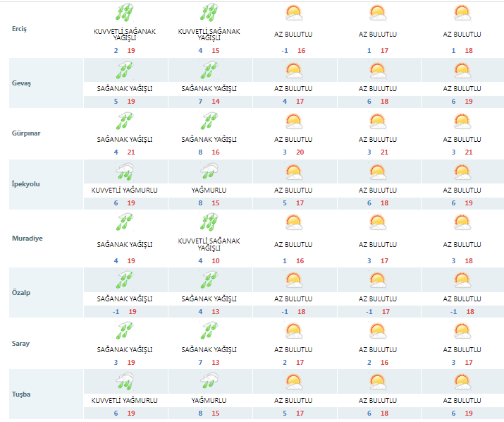Click İpekyolu's KUVVETLİ YAĞMURLU label
Image resolution: width=504 pixels, height=422 pixels.
click(125, 191)
